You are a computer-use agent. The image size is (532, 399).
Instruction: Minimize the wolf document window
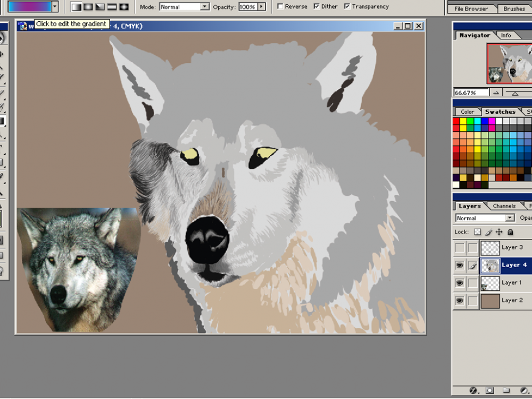(x=397, y=26)
